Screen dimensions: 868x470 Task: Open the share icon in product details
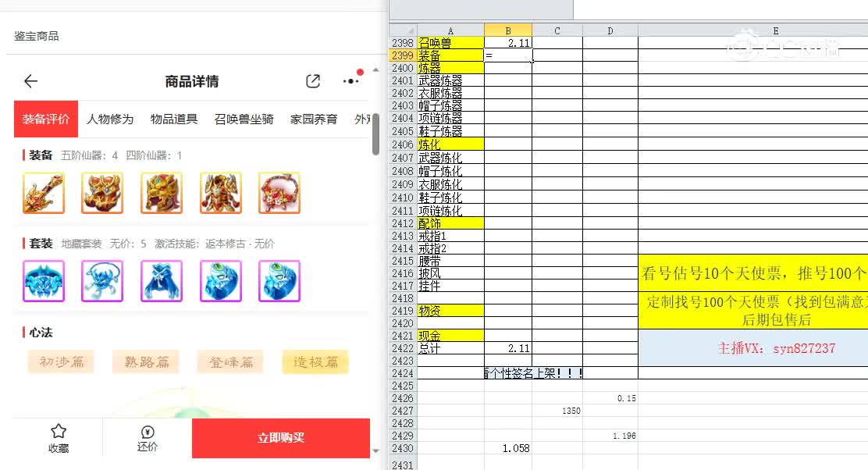point(313,81)
